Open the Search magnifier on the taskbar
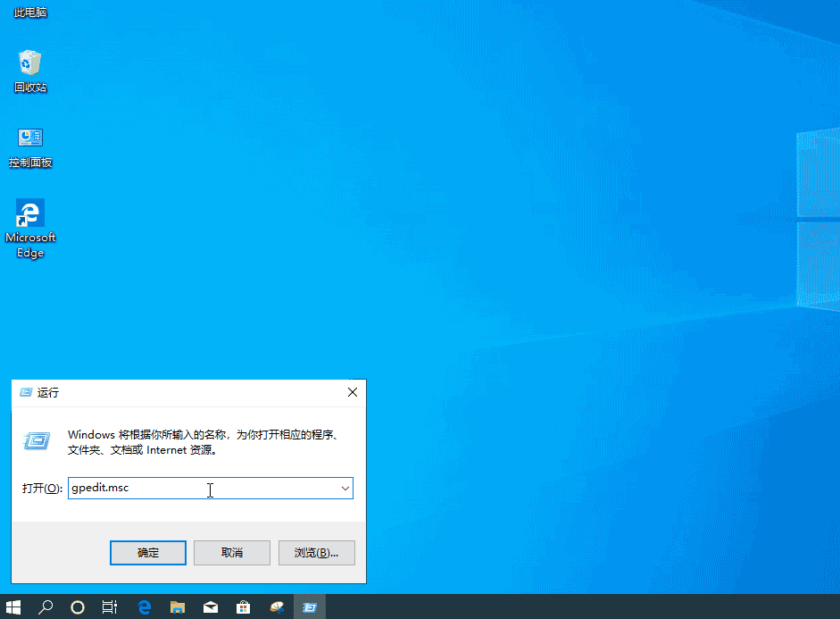Screen dimensions: 840x619 click(x=45, y=606)
